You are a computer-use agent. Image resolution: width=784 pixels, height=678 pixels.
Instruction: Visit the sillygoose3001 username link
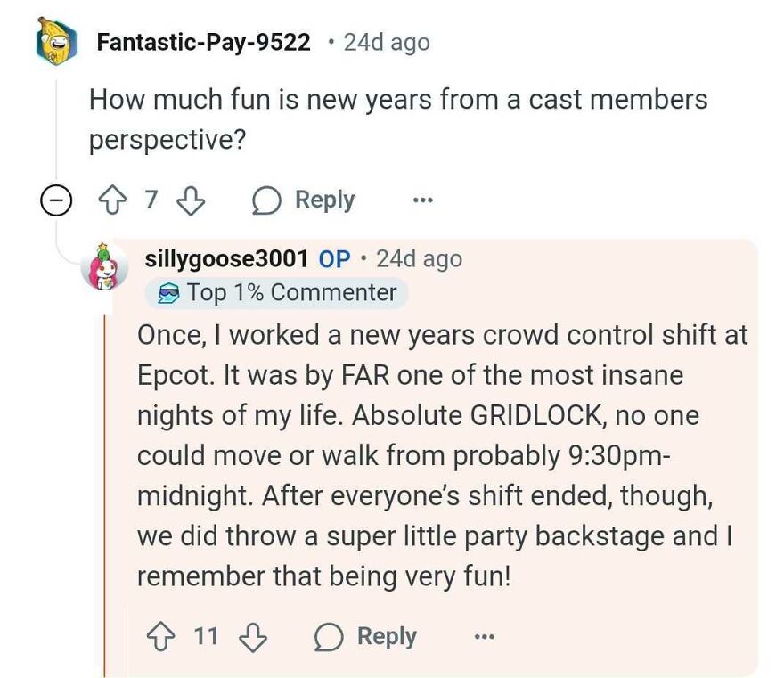(226, 259)
